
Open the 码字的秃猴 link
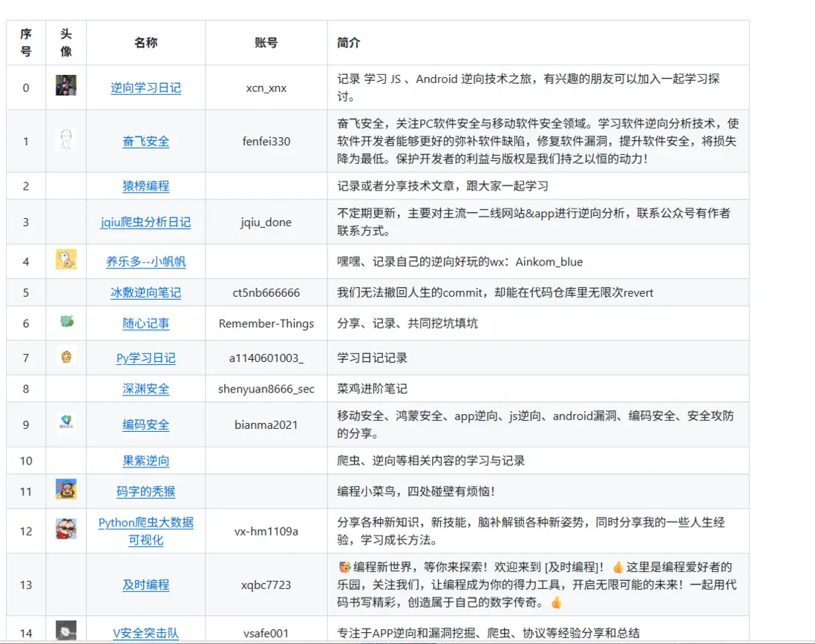pyautogui.click(x=145, y=491)
